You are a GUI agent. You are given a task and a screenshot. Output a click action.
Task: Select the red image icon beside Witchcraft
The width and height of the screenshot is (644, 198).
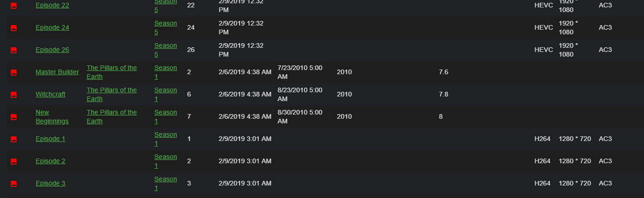click(13, 95)
